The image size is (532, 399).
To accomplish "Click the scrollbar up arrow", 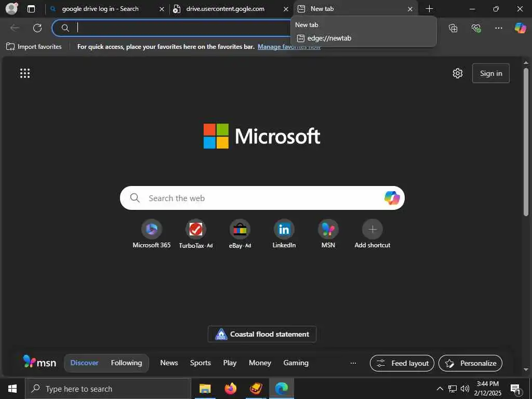I will click(x=526, y=63).
